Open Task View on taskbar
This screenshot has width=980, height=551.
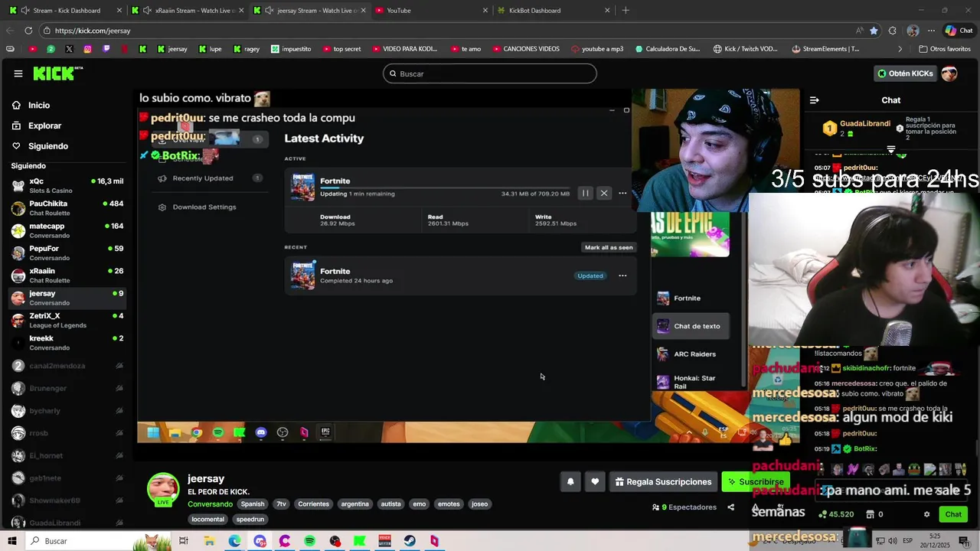tap(184, 541)
